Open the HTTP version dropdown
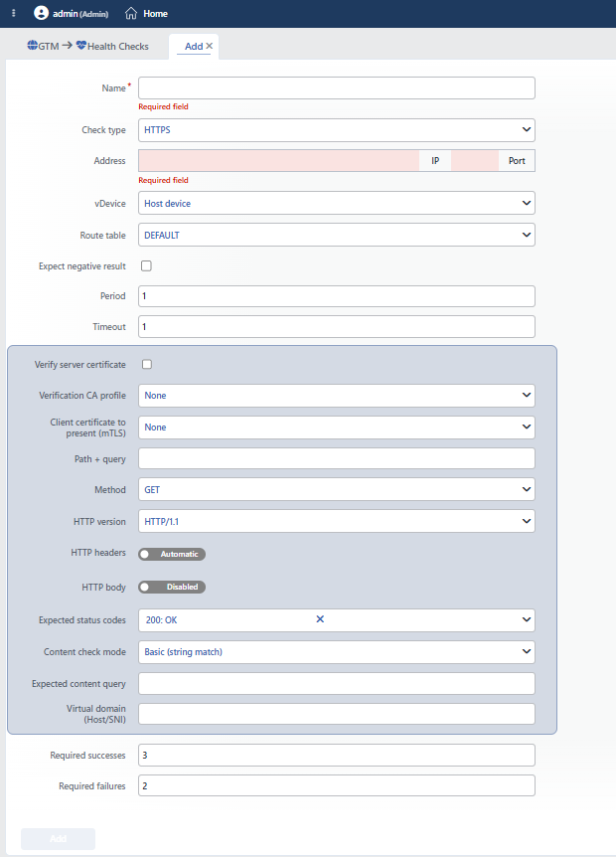 coord(337,521)
